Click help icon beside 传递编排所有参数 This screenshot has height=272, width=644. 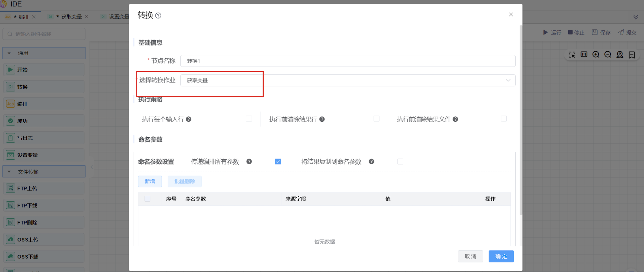coord(249,161)
